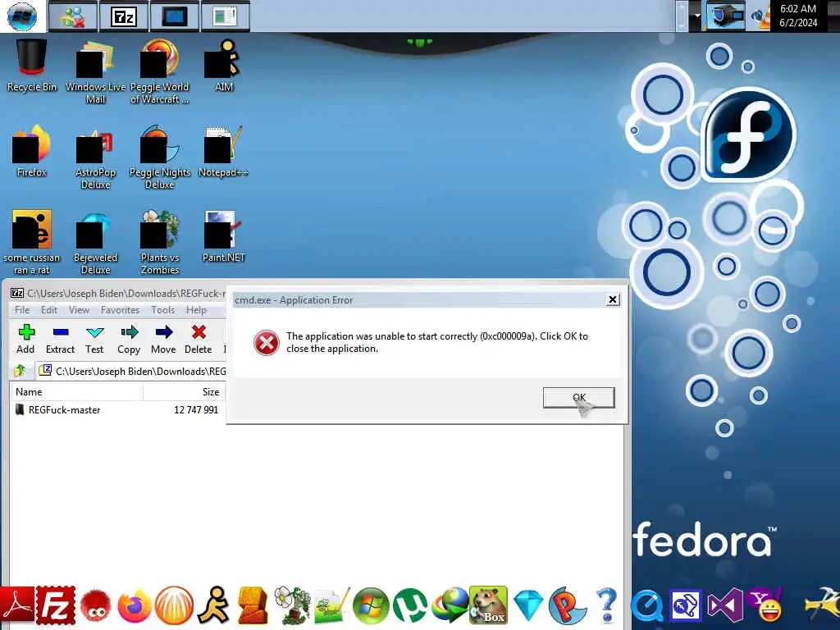Launch Adobe Reader from the dock
The width and height of the screenshot is (840, 630).
pyautogui.click(x=17, y=606)
